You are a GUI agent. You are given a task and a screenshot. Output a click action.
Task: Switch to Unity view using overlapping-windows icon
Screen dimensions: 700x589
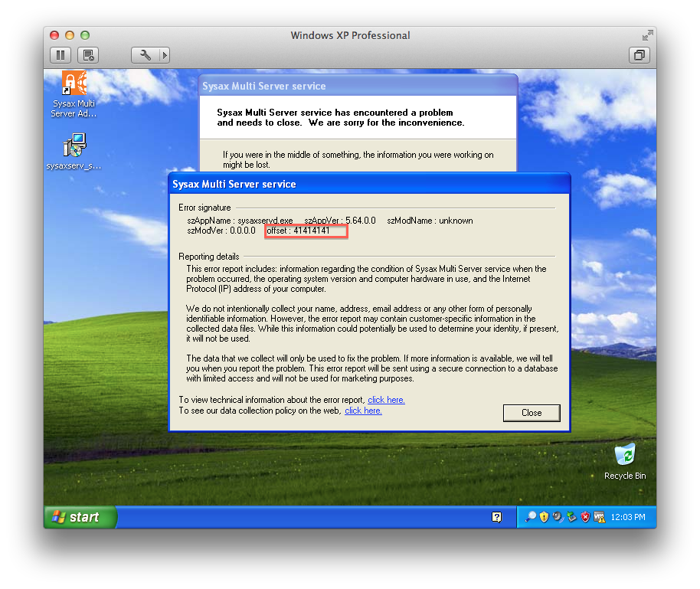[639, 55]
